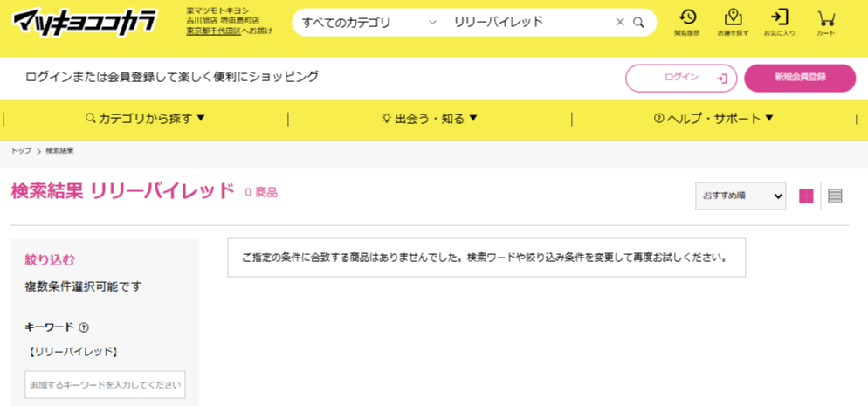Image resolution: width=868 pixels, height=406 pixels.
Task: Click the トップ breadcrumb link
Action: 21,151
